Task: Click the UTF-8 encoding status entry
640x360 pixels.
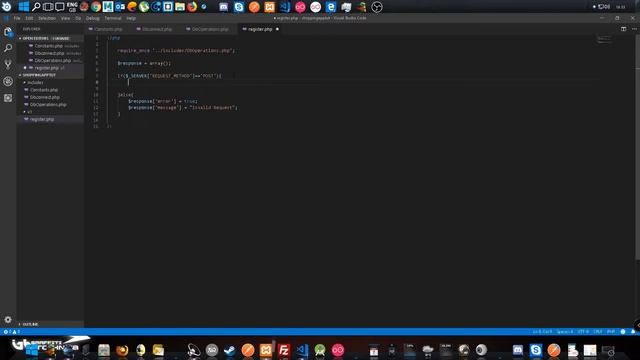Action: pyautogui.click(x=583, y=331)
